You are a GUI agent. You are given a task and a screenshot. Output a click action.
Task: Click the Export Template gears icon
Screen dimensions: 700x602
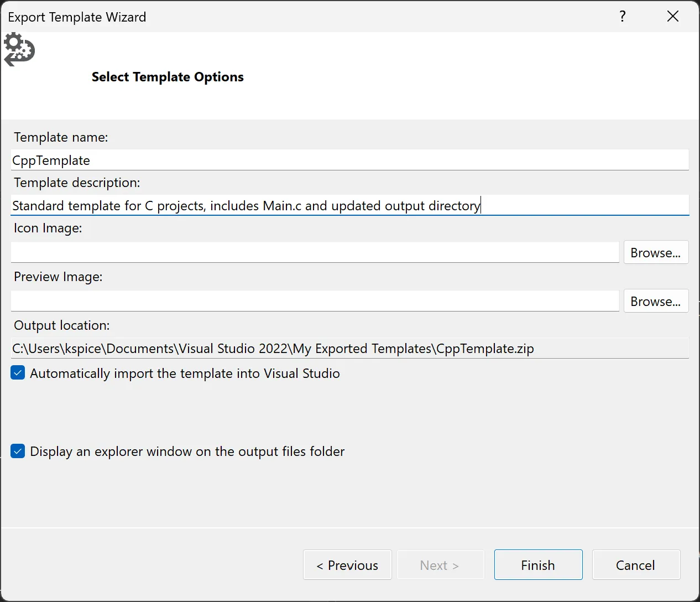click(x=19, y=50)
